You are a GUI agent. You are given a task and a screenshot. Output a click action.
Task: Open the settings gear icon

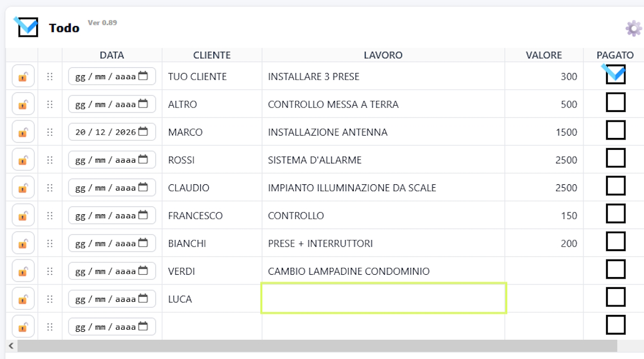(x=634, y=27)
